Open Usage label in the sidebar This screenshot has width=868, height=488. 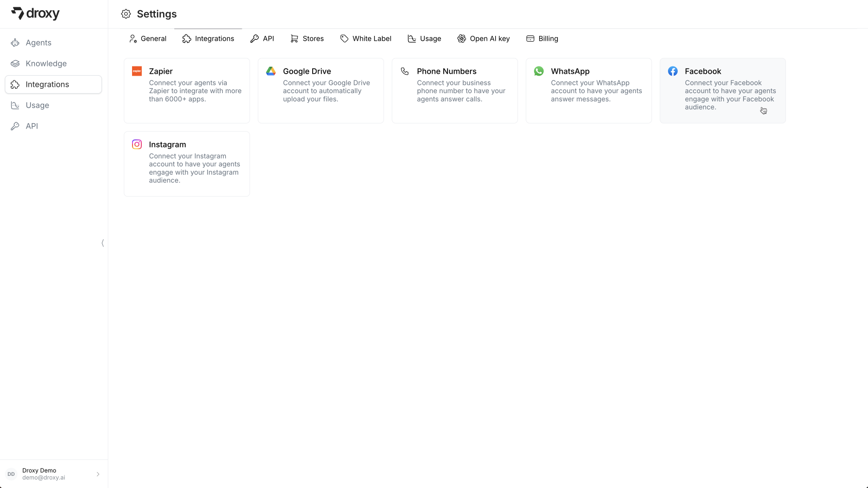pyautogui.click(x=37, y=105)
